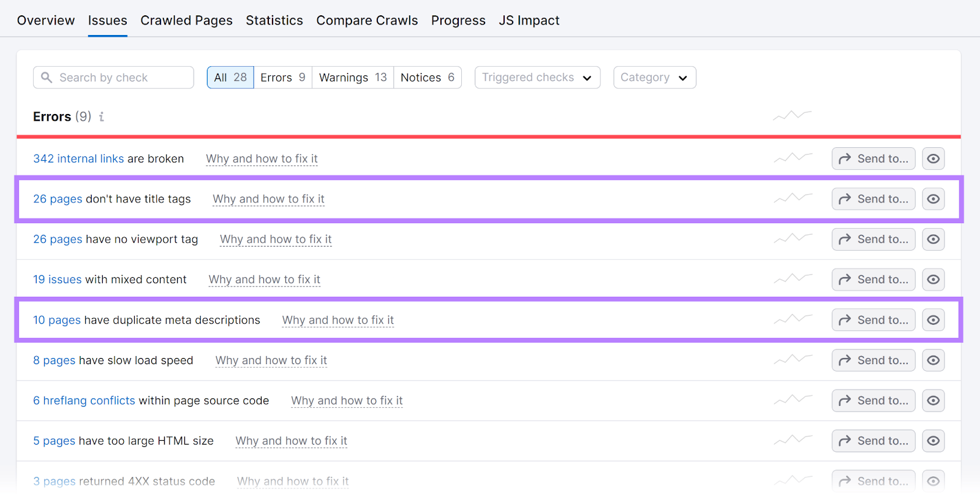The width and height of the screenshot is (980, 496).
Task: Toggle eye icon for no viewport tag row
Action: (x=933, y=239)
